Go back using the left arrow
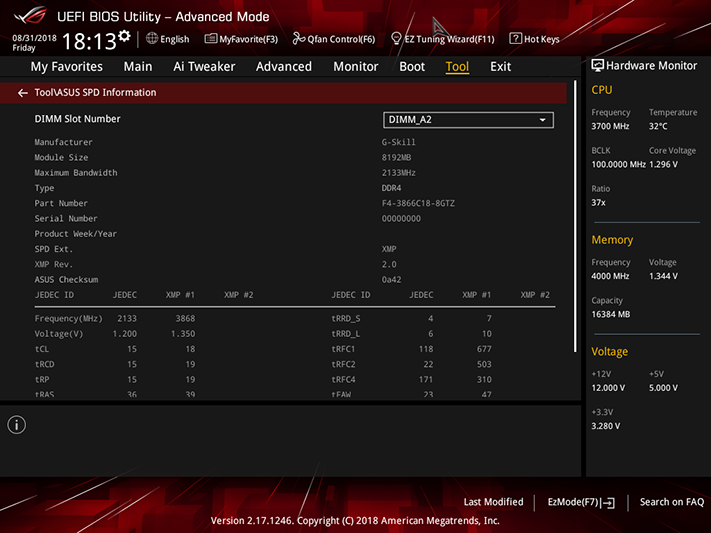 click(x=23, y=93)
